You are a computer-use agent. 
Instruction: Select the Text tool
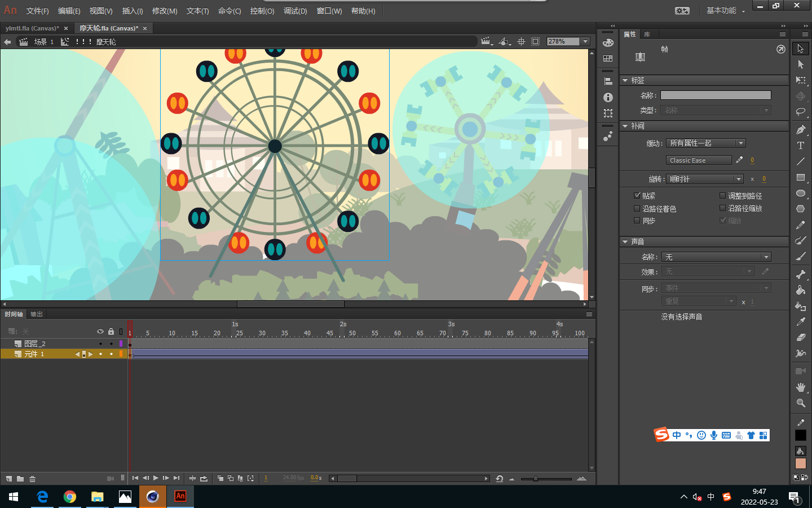(x=800, y=146)
